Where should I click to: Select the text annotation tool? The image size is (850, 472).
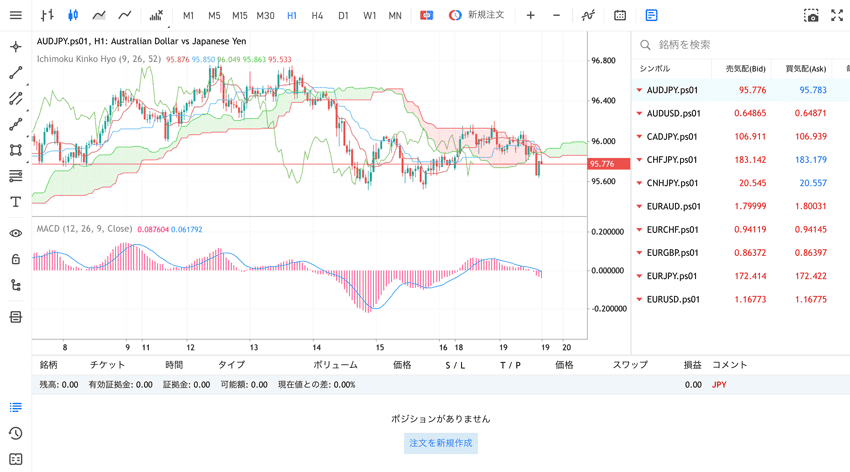tap(16, 202)
